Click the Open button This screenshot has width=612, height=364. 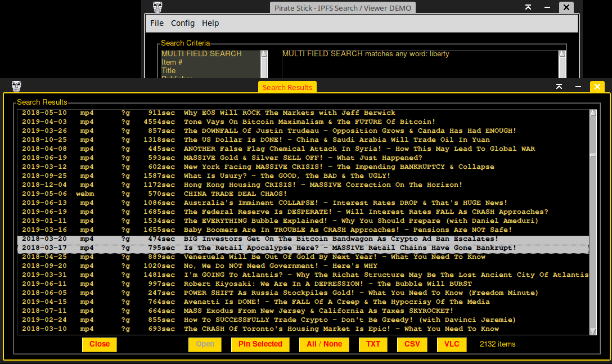205,344
